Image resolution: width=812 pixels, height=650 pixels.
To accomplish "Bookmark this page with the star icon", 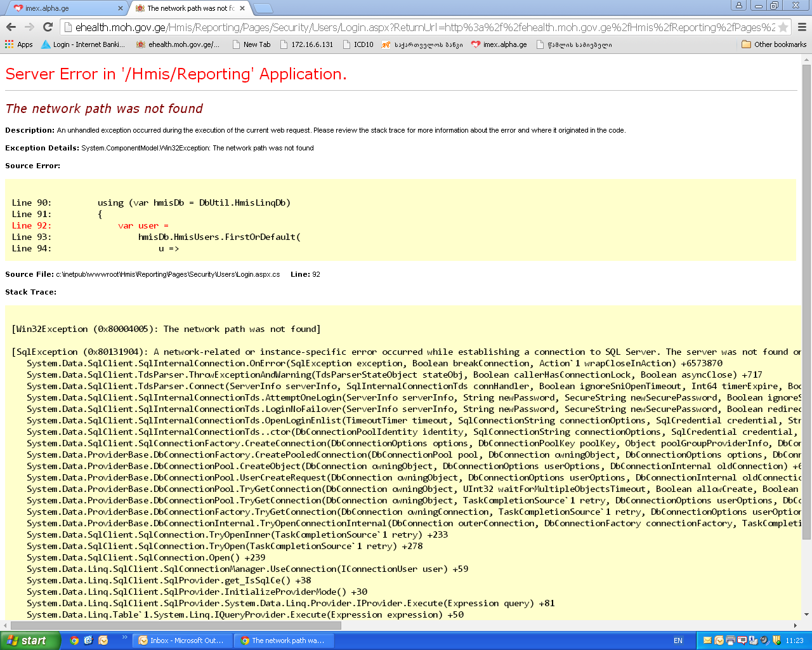I will pyautogui.click(x=783, y=27).
